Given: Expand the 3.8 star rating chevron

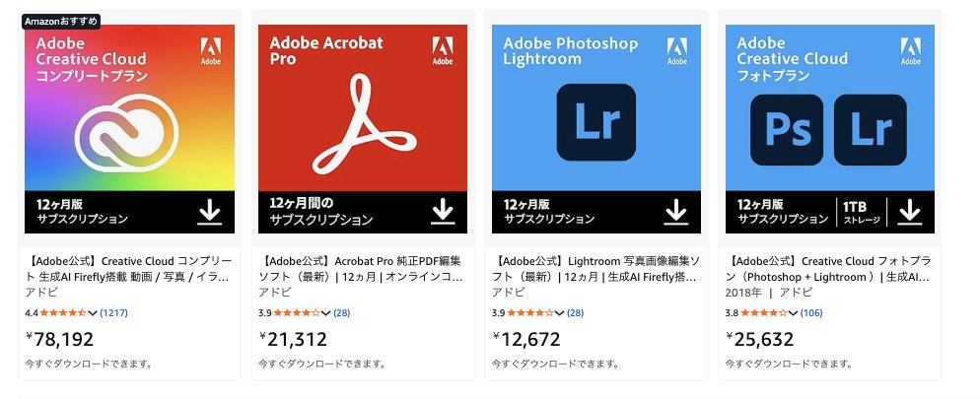Looking at the screenshot, I should pyautogui.click(x=793, y=313).
